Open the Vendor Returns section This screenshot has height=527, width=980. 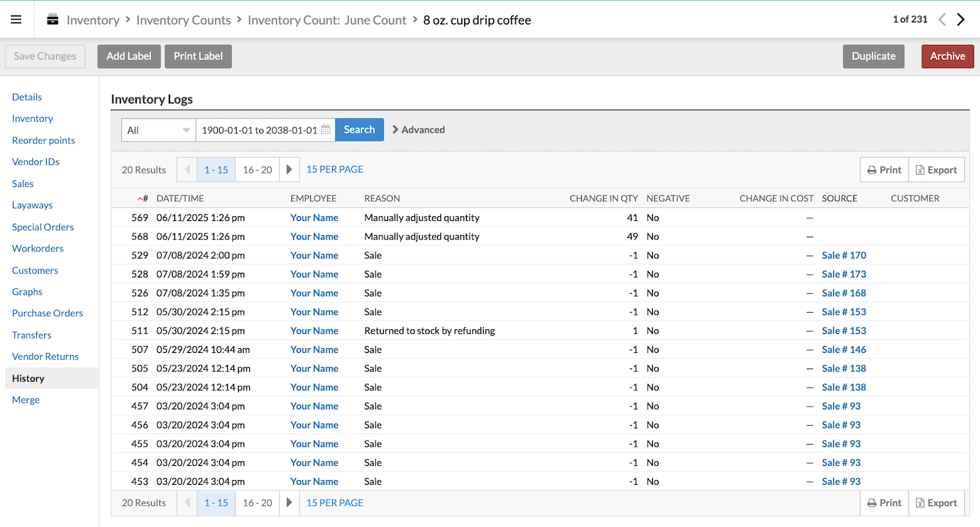tap(46, 356)
